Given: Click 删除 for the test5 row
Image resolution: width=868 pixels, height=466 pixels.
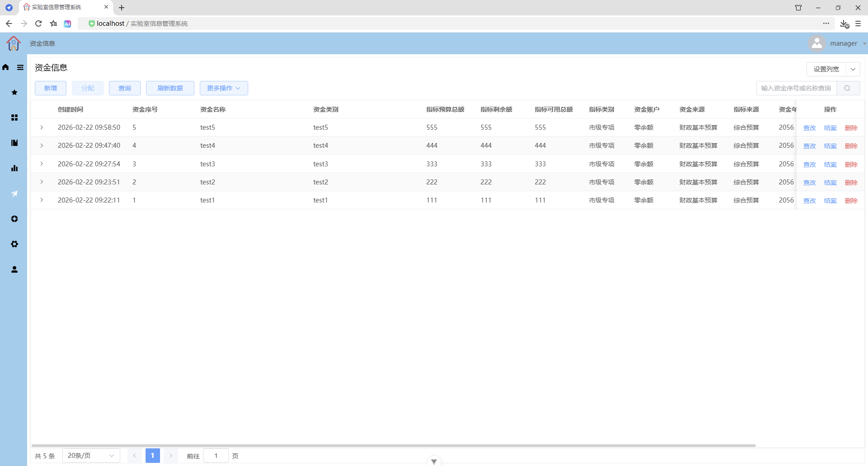Looking at the screenshot, I should click(851, 128).
